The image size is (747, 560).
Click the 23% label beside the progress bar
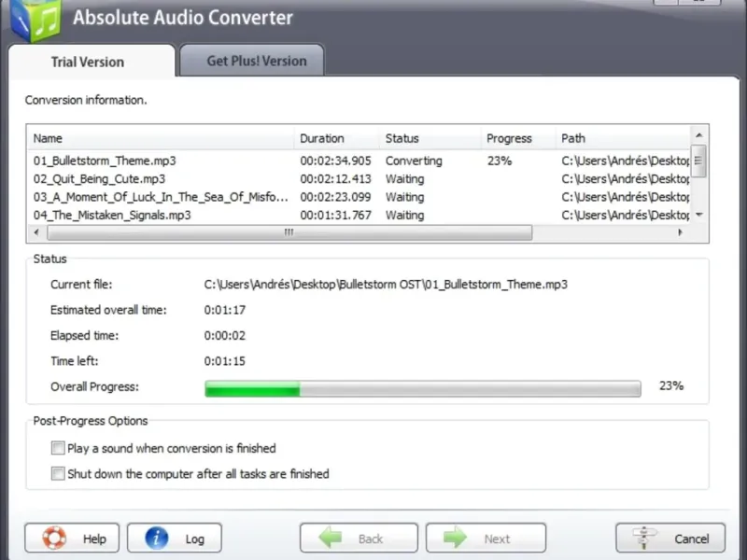pos(671,385)
